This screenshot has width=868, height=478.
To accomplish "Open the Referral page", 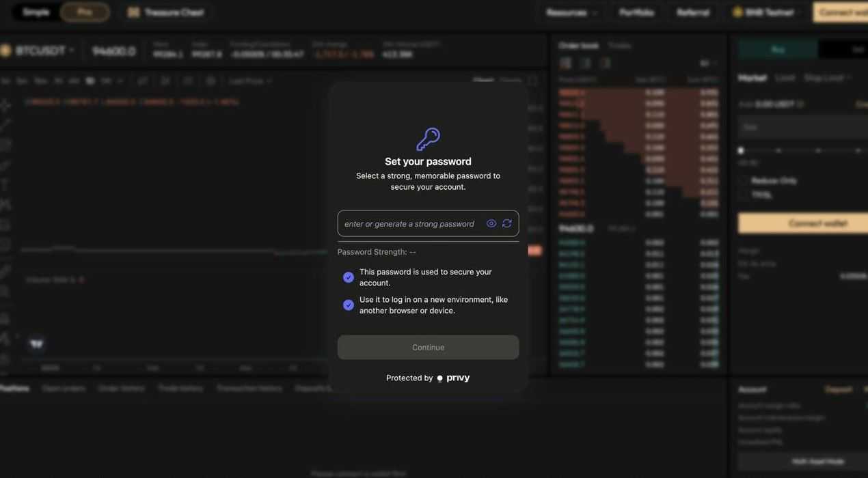I will (x=693, y=12).
